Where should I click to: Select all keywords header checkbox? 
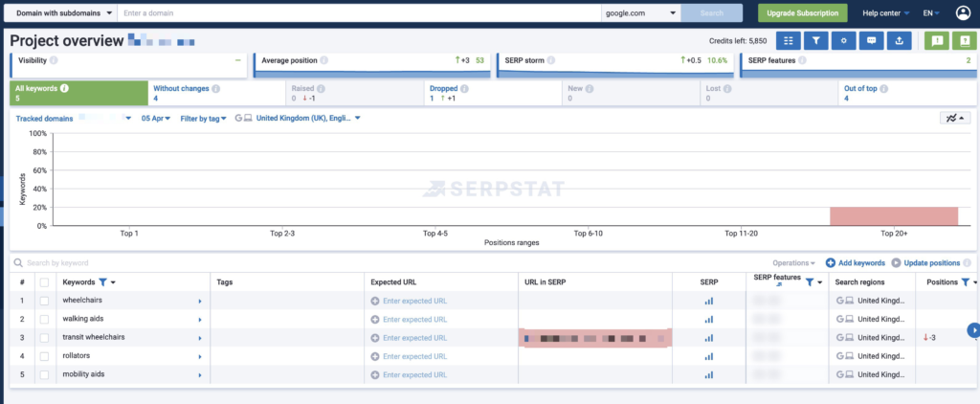[44, 282]
